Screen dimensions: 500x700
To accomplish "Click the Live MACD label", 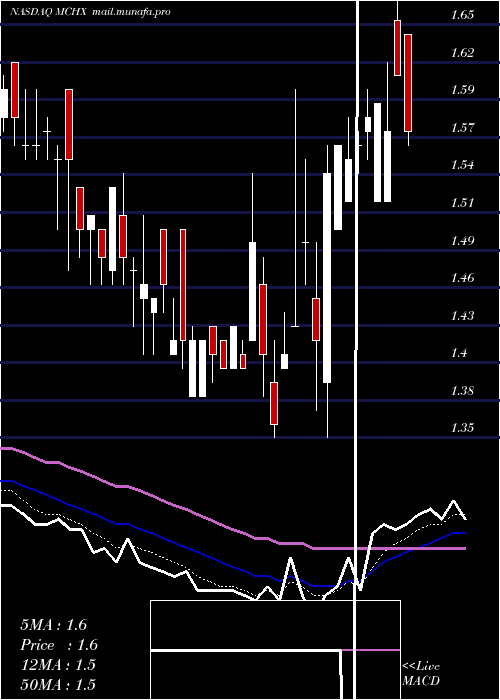I will click(421, 673).
